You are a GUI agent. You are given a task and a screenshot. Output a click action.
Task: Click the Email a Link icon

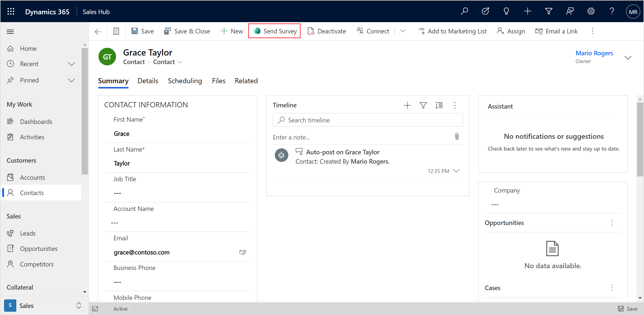click(539, 31)
